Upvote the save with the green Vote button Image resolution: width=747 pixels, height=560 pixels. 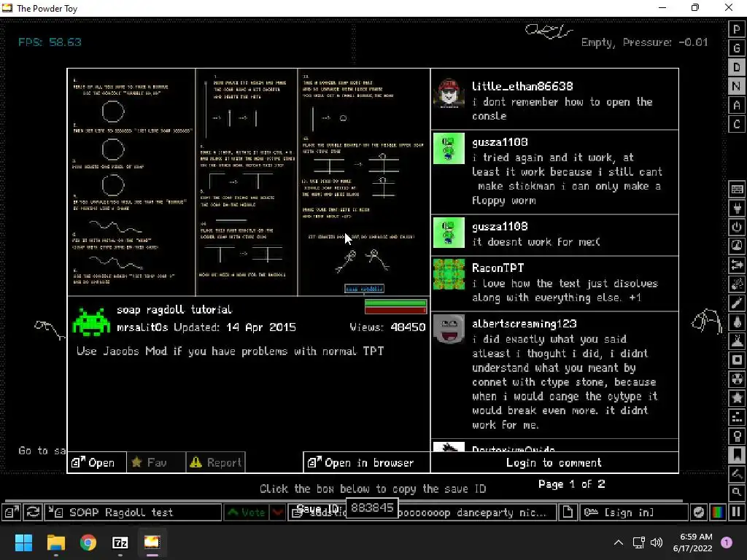click(247, 513)
